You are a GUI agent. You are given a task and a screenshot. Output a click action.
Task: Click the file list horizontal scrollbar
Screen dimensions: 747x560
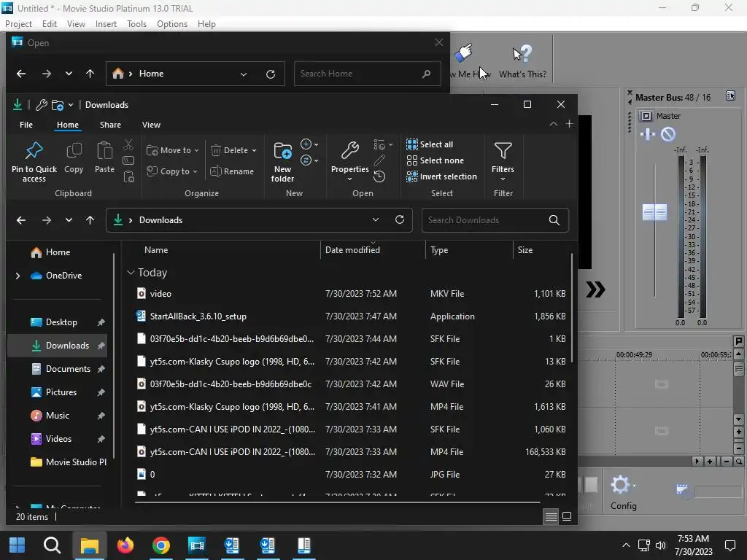point(337,502)
